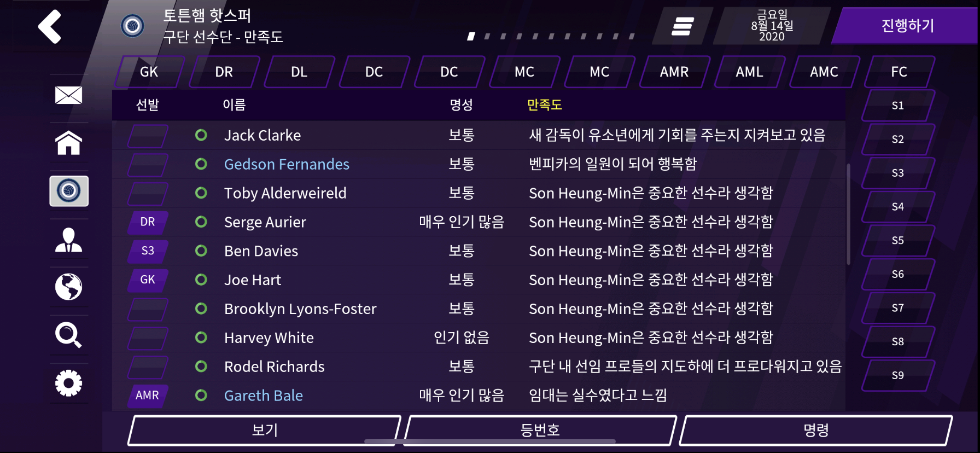Click Rodel Richards' green status circle
The image size is (980, 453).
pos(201,367)
